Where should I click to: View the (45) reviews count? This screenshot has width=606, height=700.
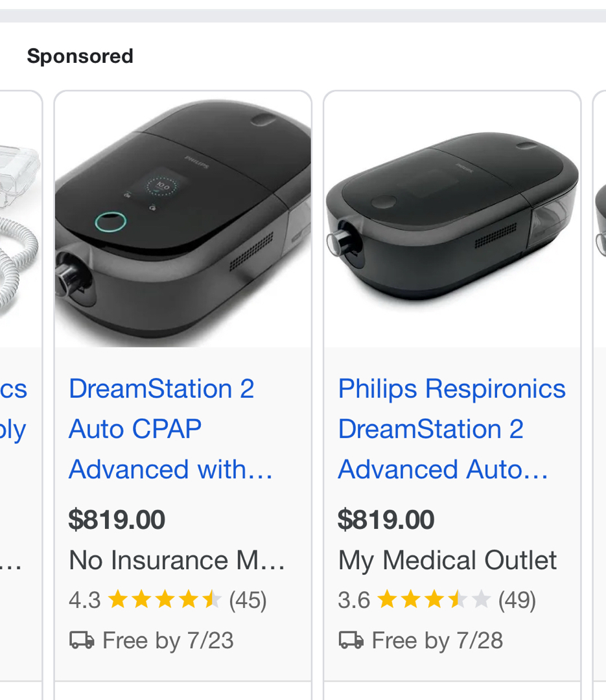click(x=248, y=600)
